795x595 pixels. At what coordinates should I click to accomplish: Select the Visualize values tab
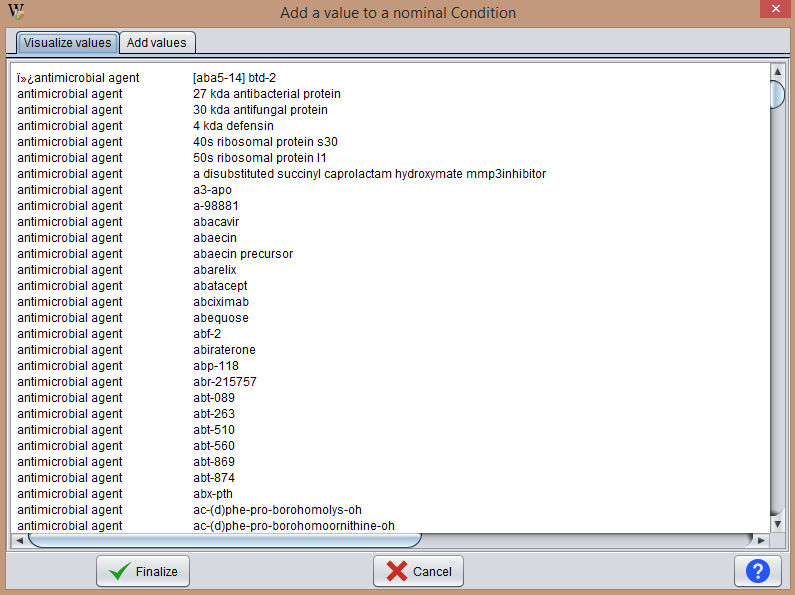click(67, 43)
